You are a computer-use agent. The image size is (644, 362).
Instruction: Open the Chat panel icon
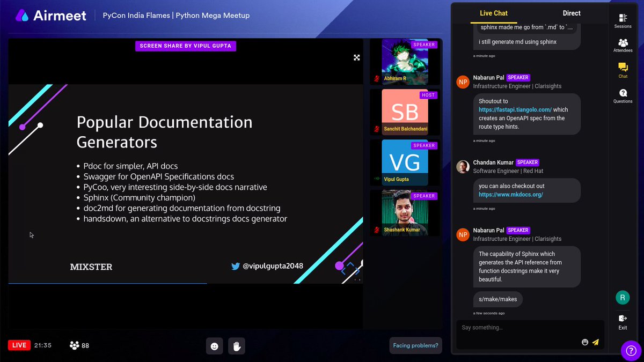[x=623, y=70]
